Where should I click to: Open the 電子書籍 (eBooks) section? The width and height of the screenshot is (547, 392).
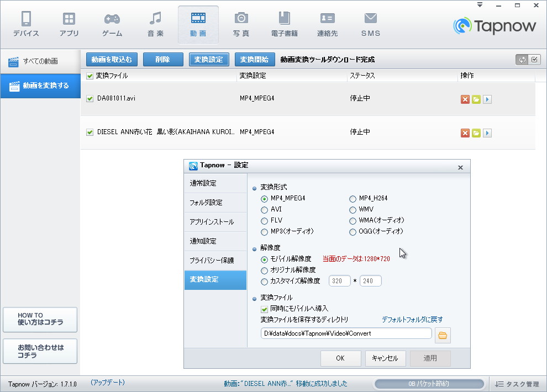coord(284,24)
